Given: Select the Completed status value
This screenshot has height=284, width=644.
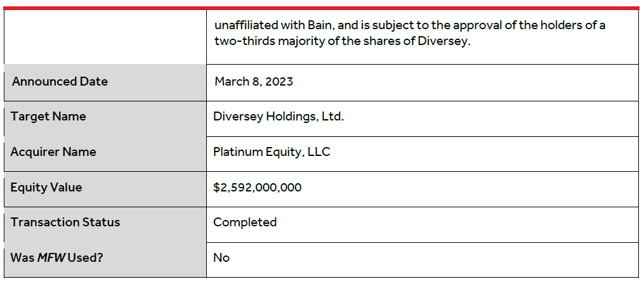Looking at the screenshot, I should (245, 223).
